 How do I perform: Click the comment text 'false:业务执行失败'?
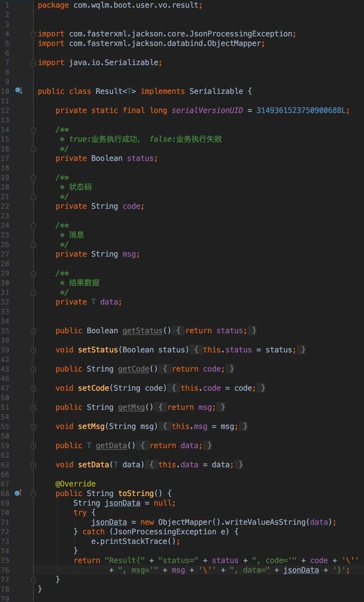click(186, 139)
